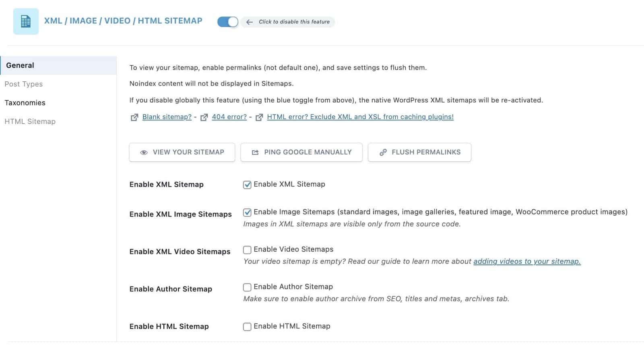644x349 pixels.
Task: Open the 404 error? help link
Action: (x=229, y=117)
